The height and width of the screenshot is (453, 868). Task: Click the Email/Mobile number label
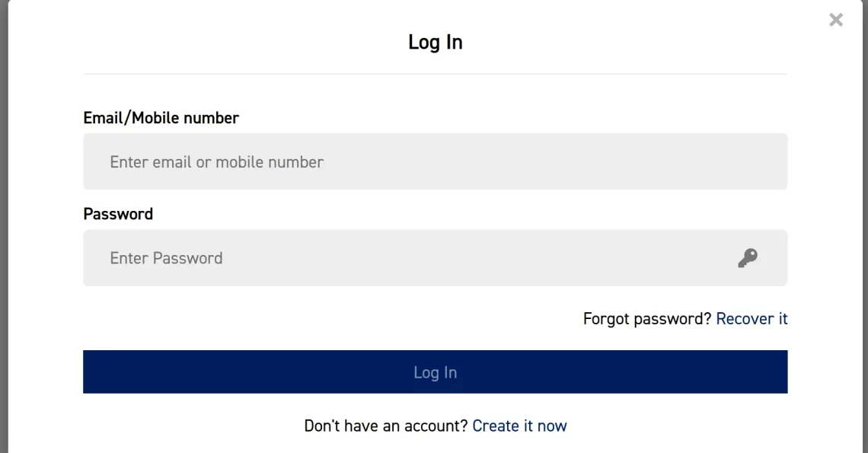pyautogui.click(x=161, y=118)
